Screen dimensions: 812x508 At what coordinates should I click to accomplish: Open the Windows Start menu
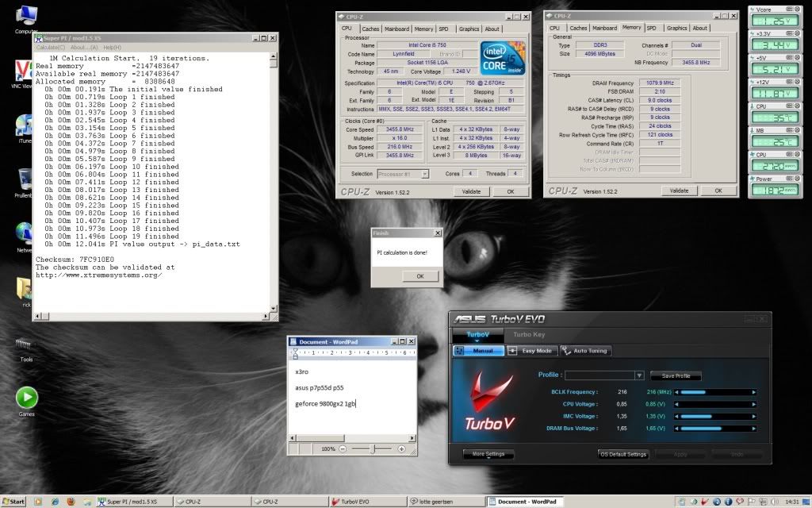tap(13, 502)
